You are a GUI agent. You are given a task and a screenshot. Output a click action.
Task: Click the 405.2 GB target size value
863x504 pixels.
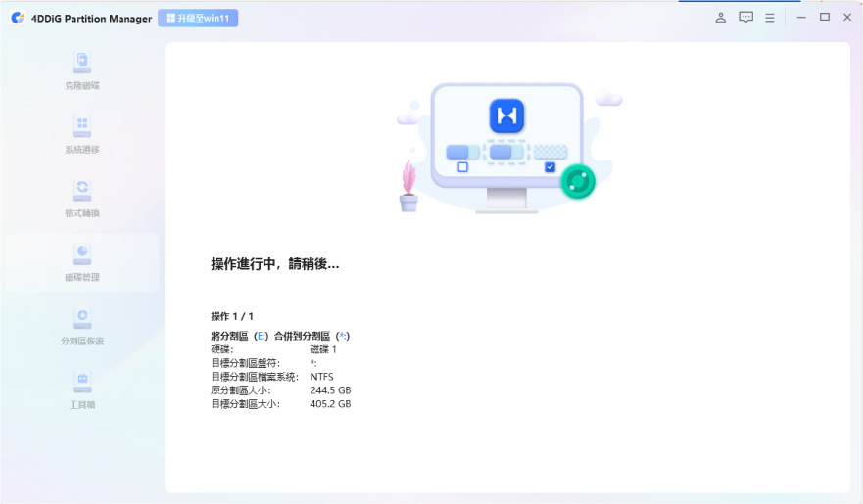pos(330,404)
